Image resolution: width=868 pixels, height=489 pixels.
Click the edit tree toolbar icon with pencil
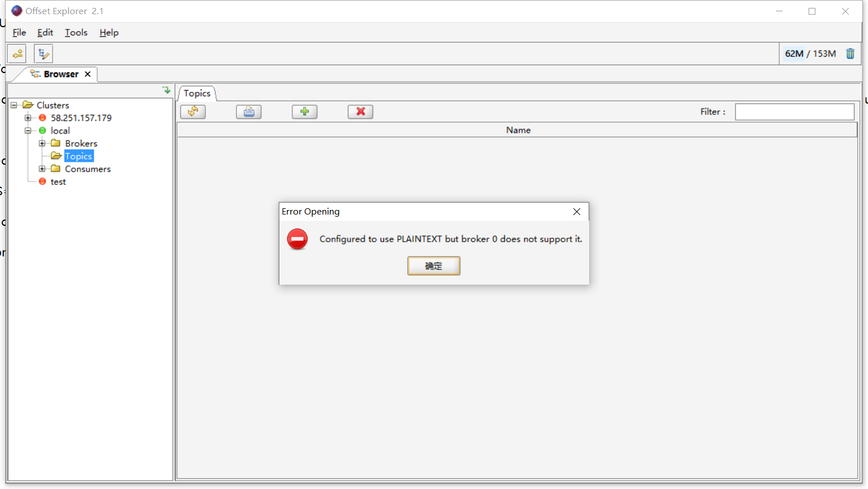click(43, 54)
